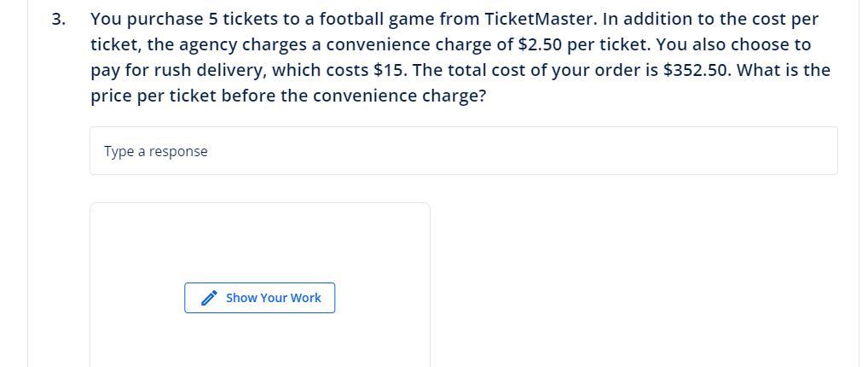Click the final line ending 'convenience charge?'

[399, 96]
